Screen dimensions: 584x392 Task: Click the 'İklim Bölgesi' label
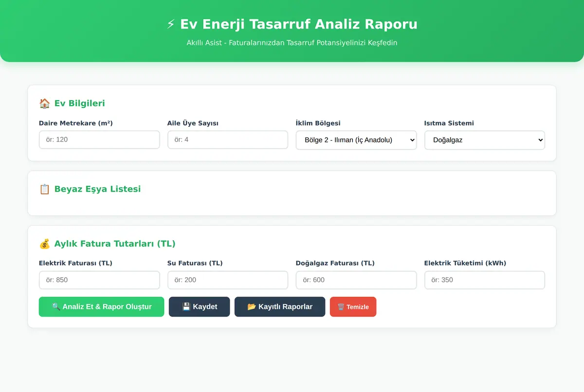tap(318, 123)
